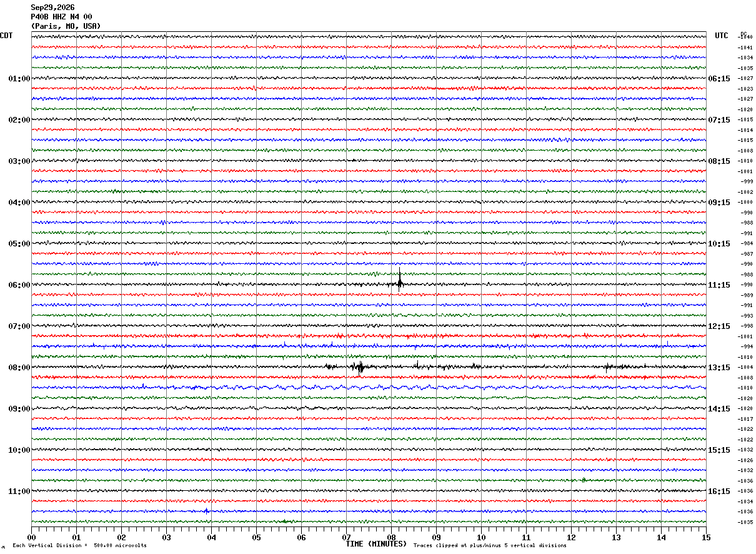Image resolution: width=756 pixels, height=554 pixels.
Task: Click the Sep29,2026 date text
Action: coord(52,8)
